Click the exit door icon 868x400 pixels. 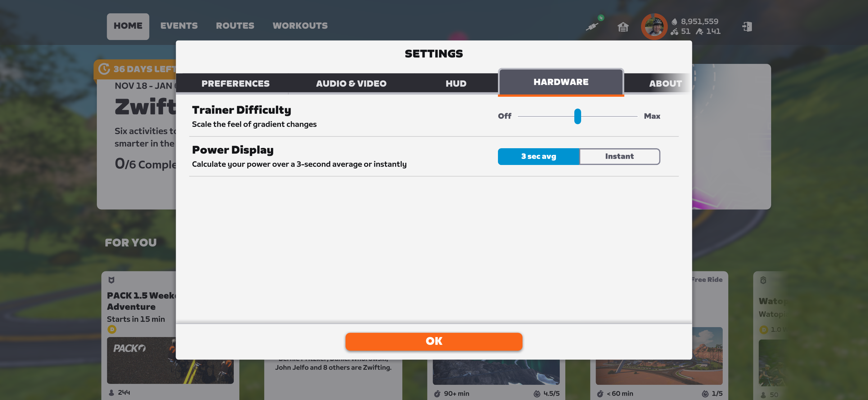(x=747, y=27)
